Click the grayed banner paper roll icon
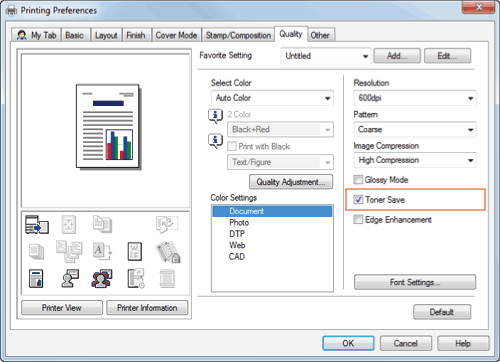The width and height of the screenshot is (500, 362). (x=167, y=279)
